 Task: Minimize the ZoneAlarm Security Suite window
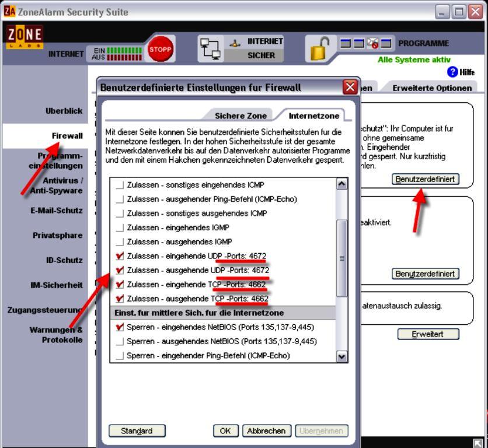442,12
